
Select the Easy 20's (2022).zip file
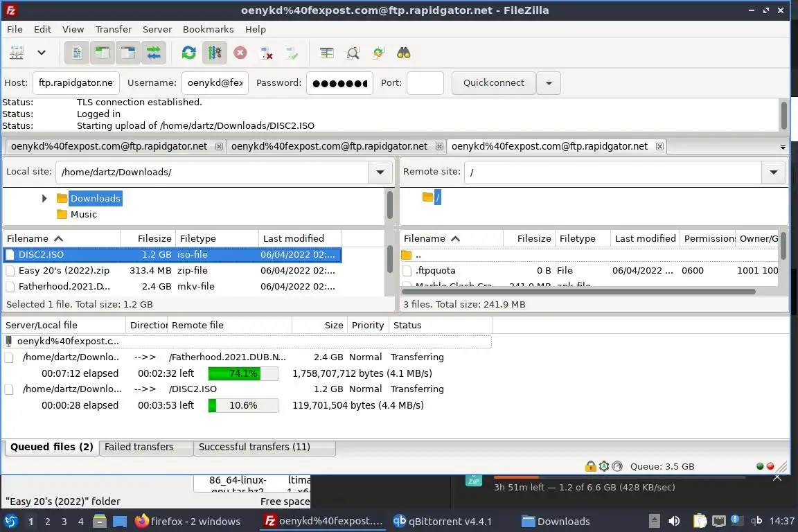tap(172, 271)
